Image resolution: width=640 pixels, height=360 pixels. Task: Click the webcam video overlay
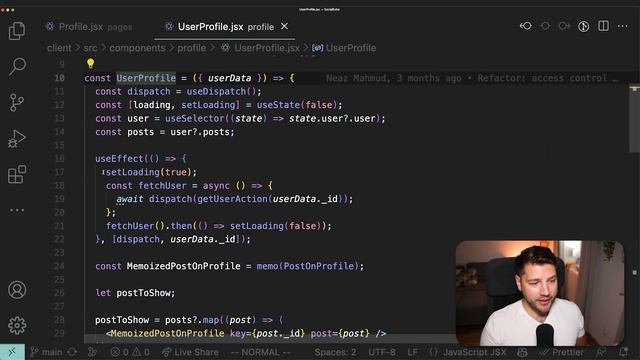540,293
